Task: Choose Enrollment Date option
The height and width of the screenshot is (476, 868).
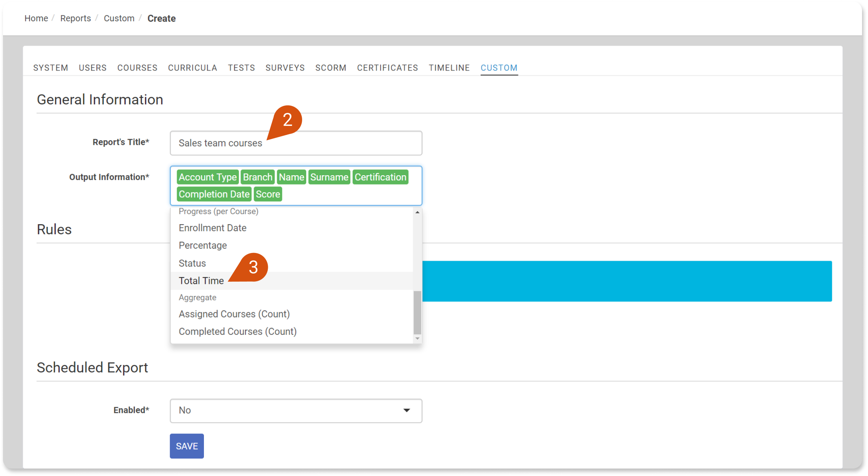Action: coord(213,228)
